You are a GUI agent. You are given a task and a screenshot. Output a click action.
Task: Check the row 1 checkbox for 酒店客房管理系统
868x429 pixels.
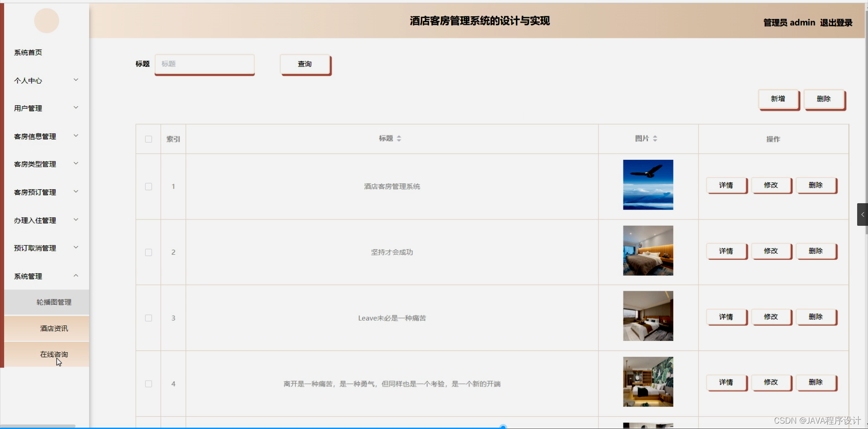coord(148,187)
